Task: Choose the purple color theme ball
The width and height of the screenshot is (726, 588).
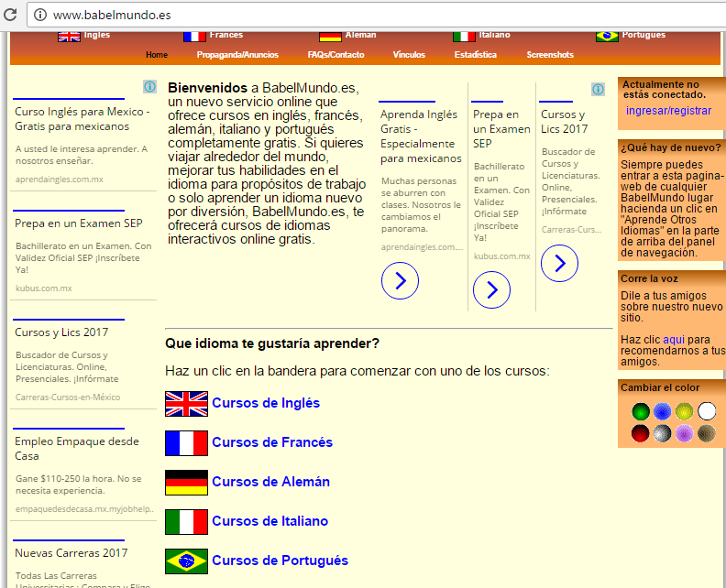Action: tap(685, 433)
